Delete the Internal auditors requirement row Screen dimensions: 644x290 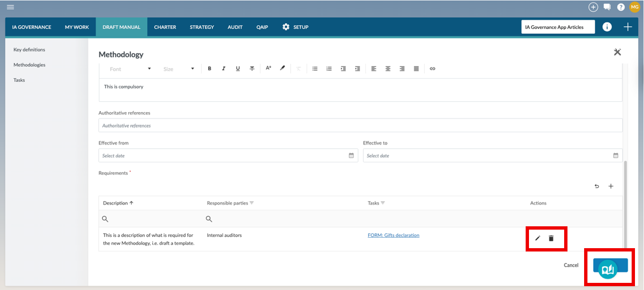click(x=551, y=238)
